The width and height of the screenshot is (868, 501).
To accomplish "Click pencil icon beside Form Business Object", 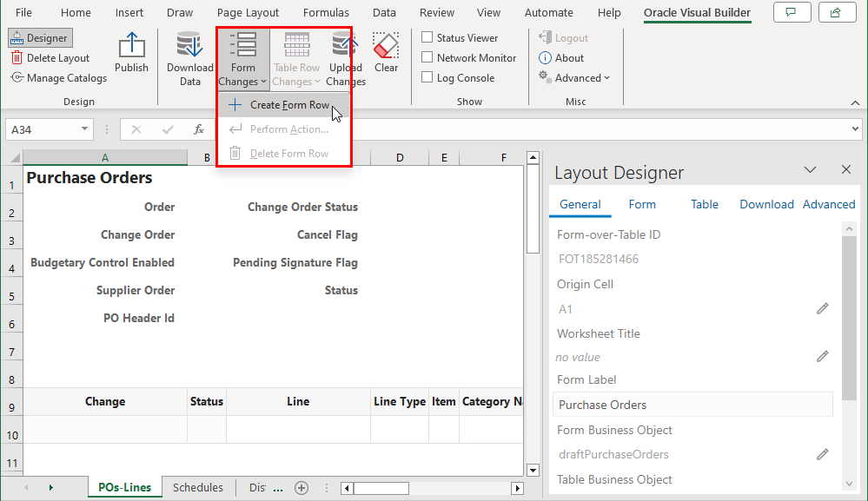I will pyautogui.click(x=822, y=454).
